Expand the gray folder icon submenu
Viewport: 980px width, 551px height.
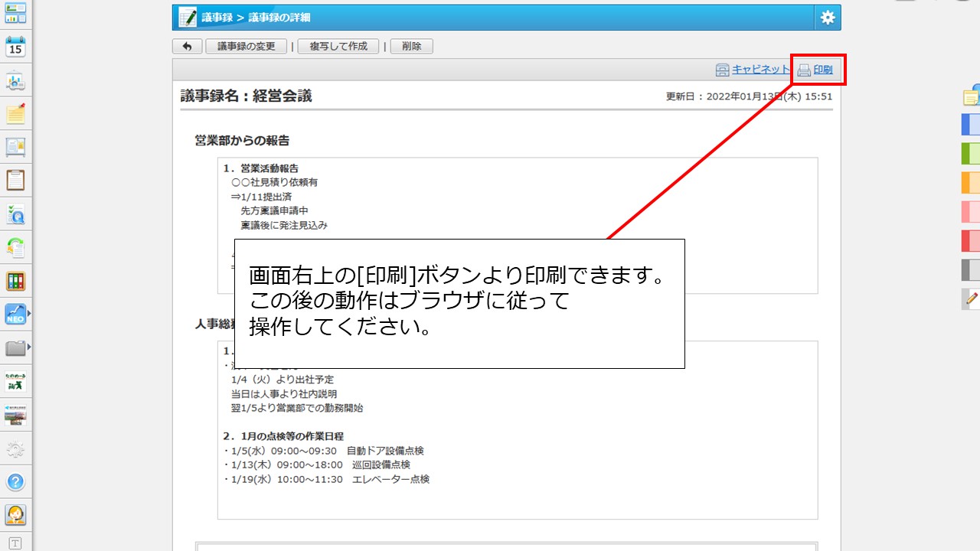pyautogui.click(x=29, y=347)
